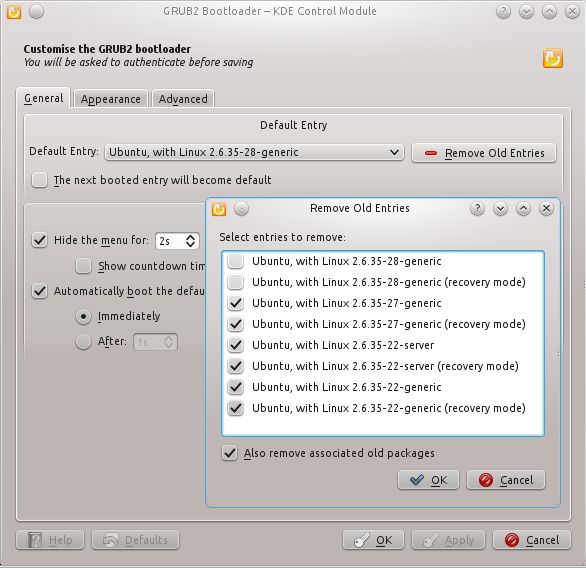The width and height of the screenshot is (586, 568).
Task: Select the Immediately radio button
Action: [83, 317]
